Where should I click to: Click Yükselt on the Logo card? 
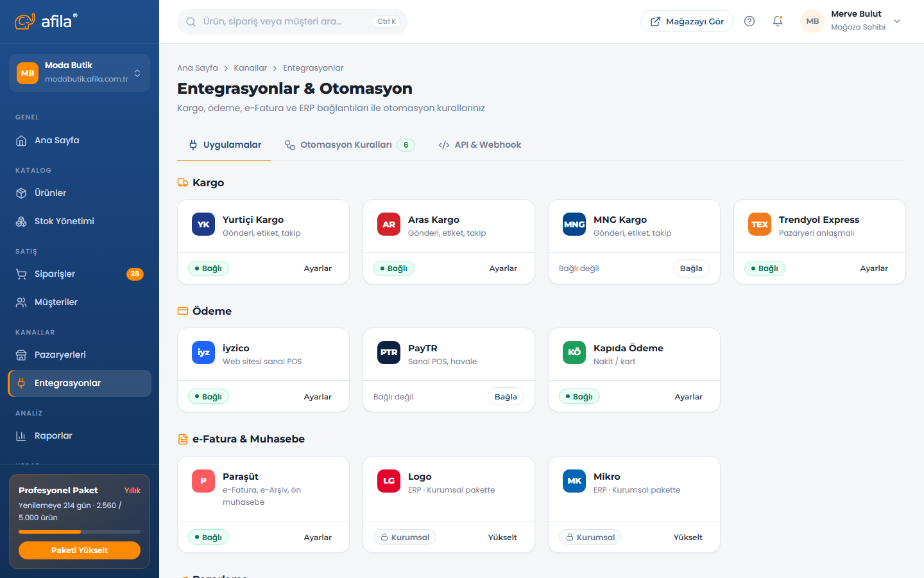[502, 538]
